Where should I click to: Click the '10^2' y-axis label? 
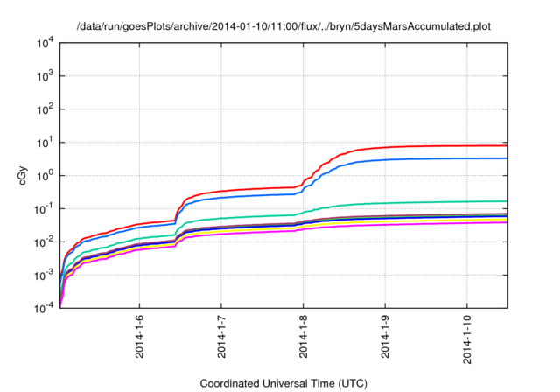45,108
